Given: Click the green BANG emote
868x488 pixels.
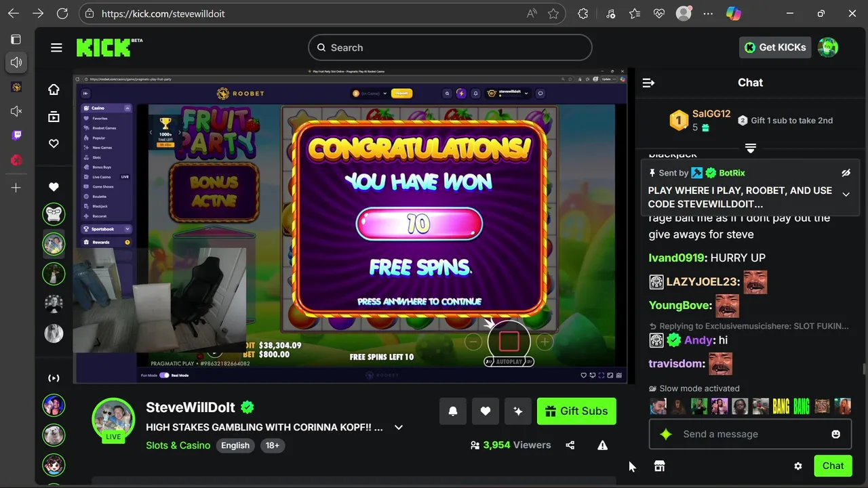Looking at the screenshot, I should click(x=802, y=406).
